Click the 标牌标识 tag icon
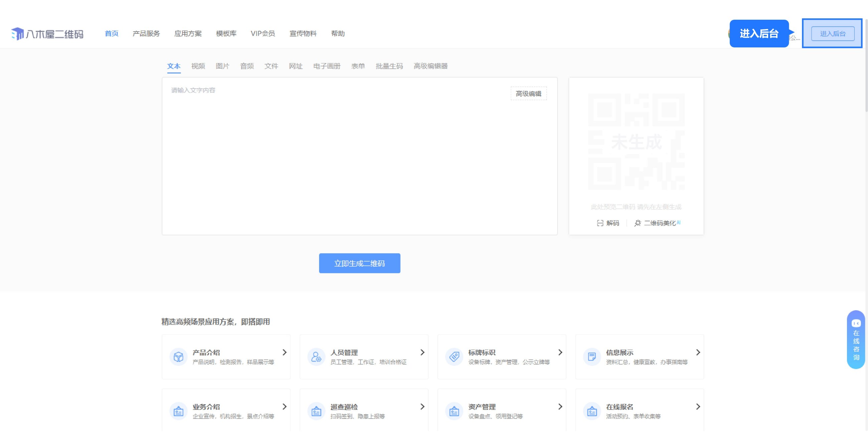The image size is (868, 447). 454,356
